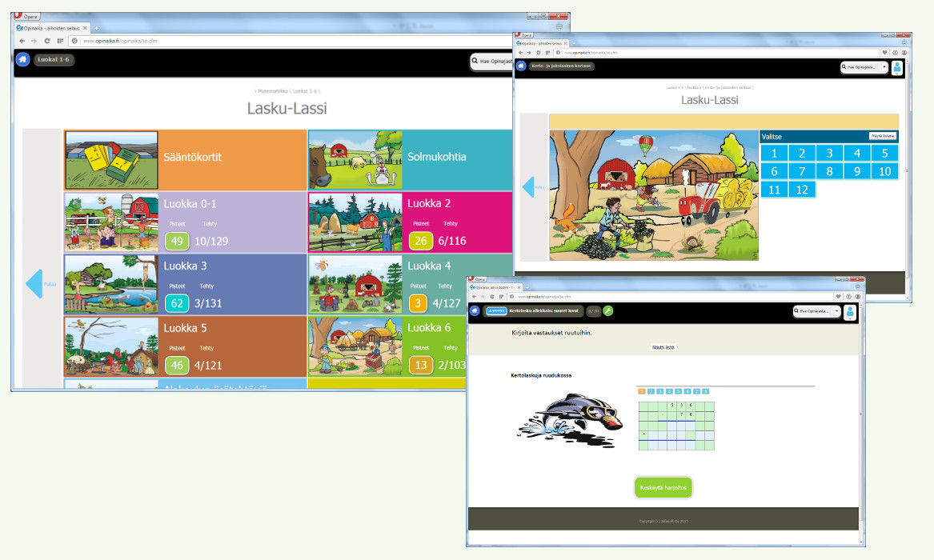Reload the page in the exercise window
The height and width of the screenshot is (560, 934).
pyautogui.click(x=492, y=296)
